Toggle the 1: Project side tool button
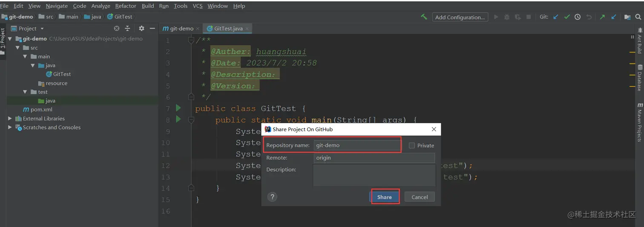This screenshot has height=227, width=644. tap(3, 42)
